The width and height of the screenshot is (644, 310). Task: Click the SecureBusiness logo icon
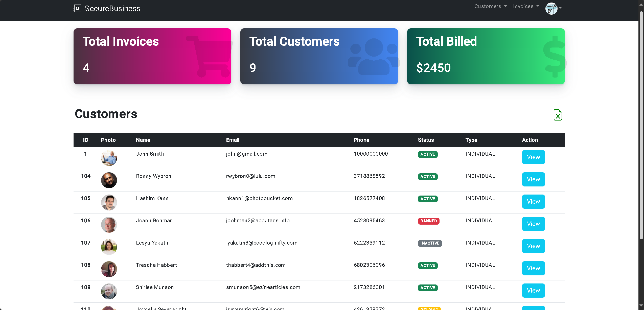tap(77, 8)
